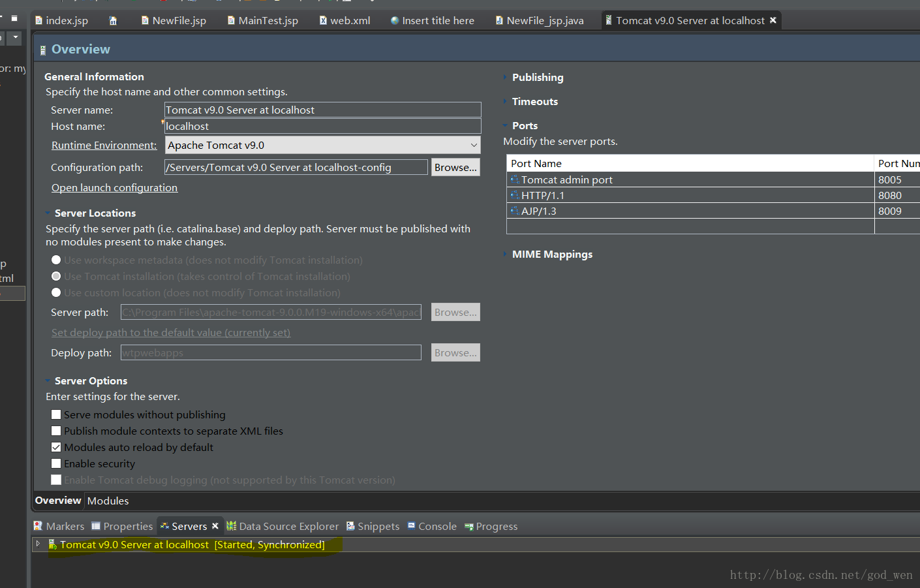The width and height of the screenshot is (920, 588).
Task: Select the Modules page tab
Action: coord(108,501)
